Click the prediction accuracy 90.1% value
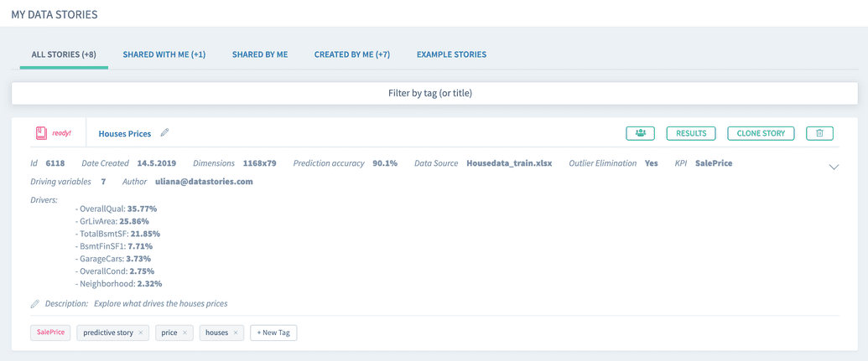 [x=385, y=163]
